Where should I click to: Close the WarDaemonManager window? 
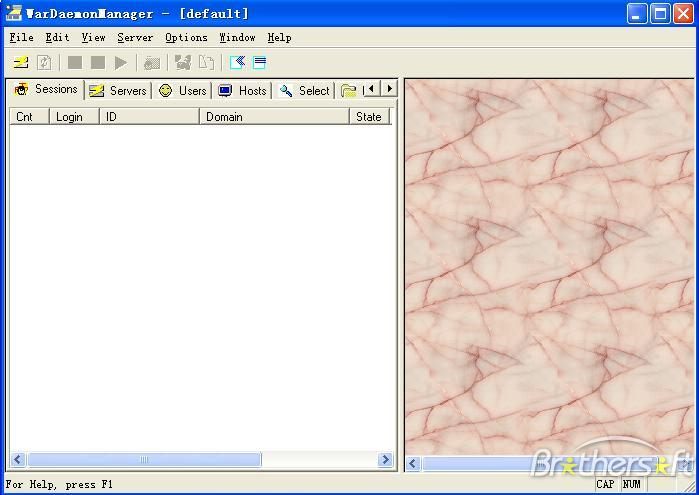[x=683, y=13]
